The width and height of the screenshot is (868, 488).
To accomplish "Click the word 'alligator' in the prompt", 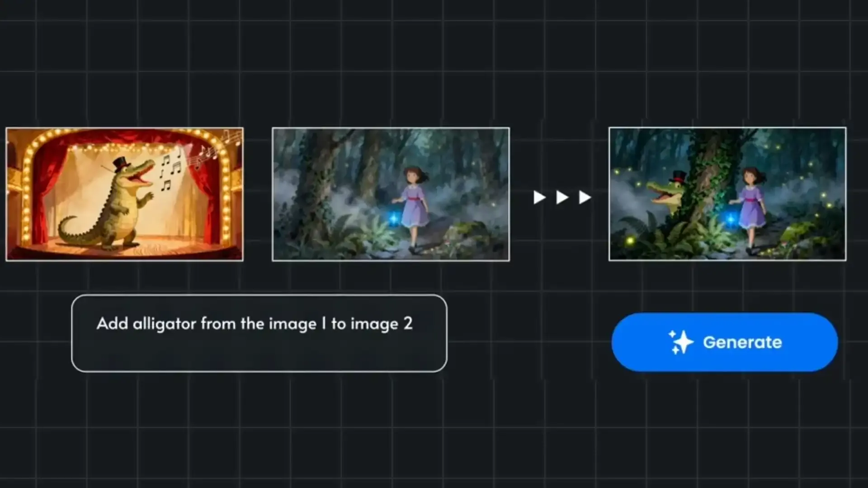I will [x=164, y=324].
